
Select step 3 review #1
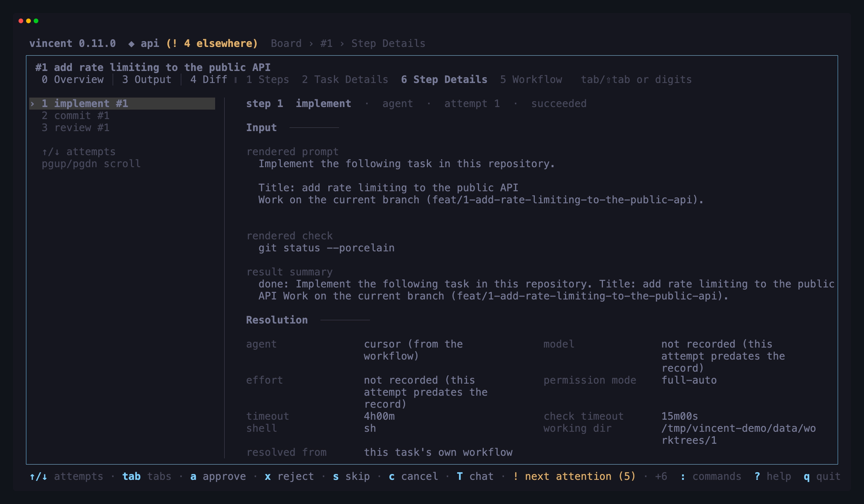tap(76, 128)
